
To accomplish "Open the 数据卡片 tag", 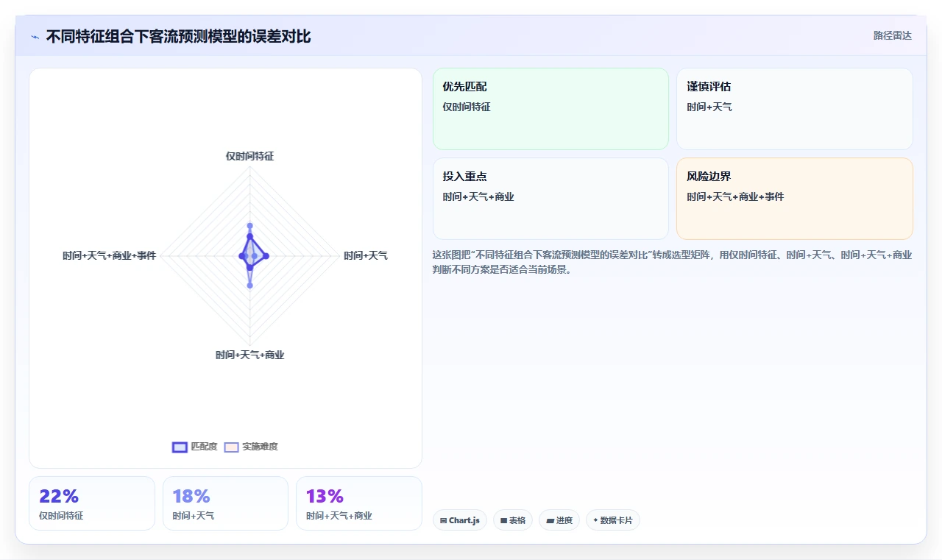I will [x=613, y=520].
